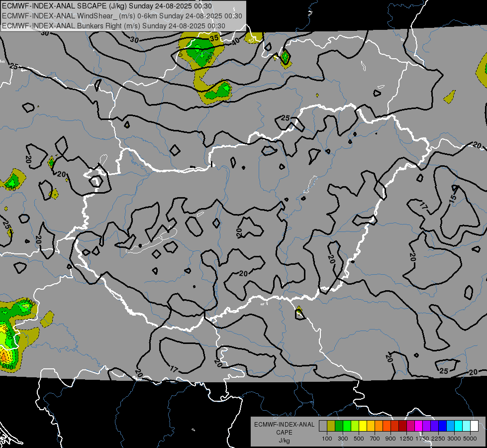Click the 3000 tick label in legend
The height and width of the screenshot is (448, 487).
click(x=454, y=439)
